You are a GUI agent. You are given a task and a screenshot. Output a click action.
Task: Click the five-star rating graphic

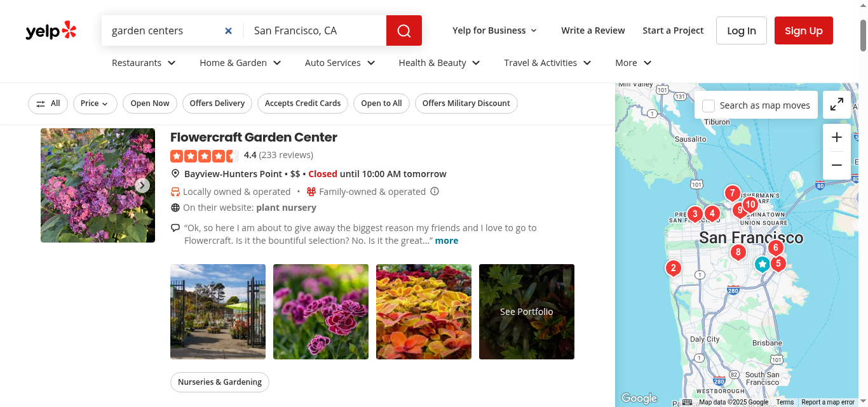204,155
